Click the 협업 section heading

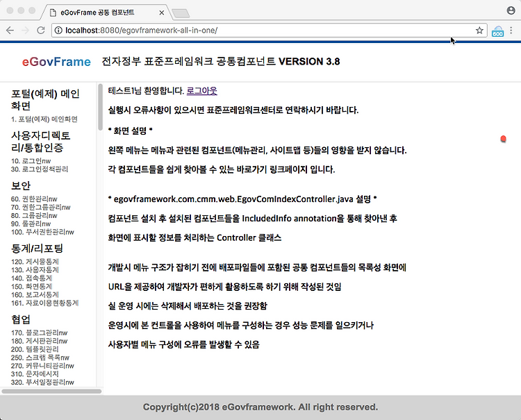[x=21, y=319]
